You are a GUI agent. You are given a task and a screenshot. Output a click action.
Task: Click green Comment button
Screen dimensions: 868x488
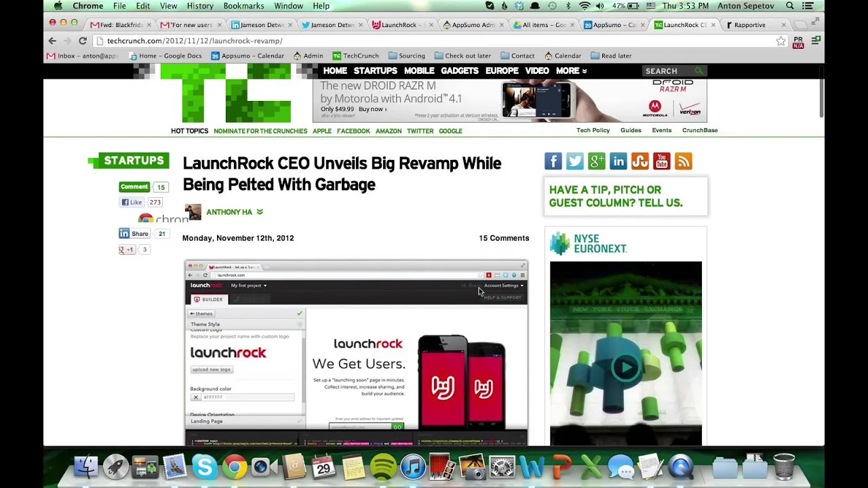click(134, 186)
